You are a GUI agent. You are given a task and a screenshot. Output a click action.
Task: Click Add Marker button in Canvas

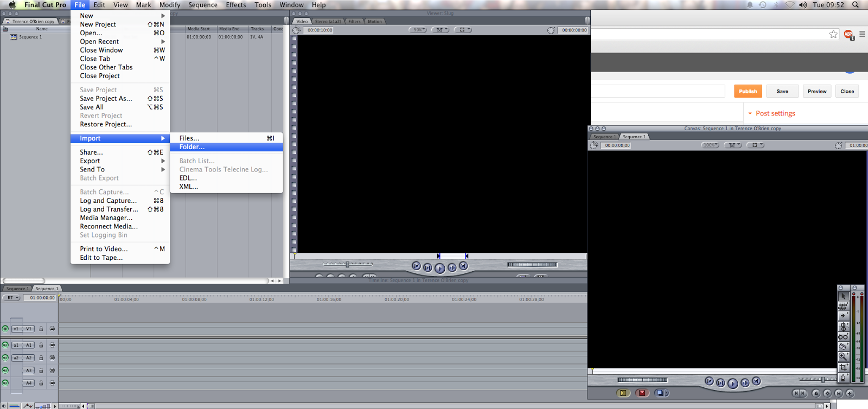(x=816, y=393)
